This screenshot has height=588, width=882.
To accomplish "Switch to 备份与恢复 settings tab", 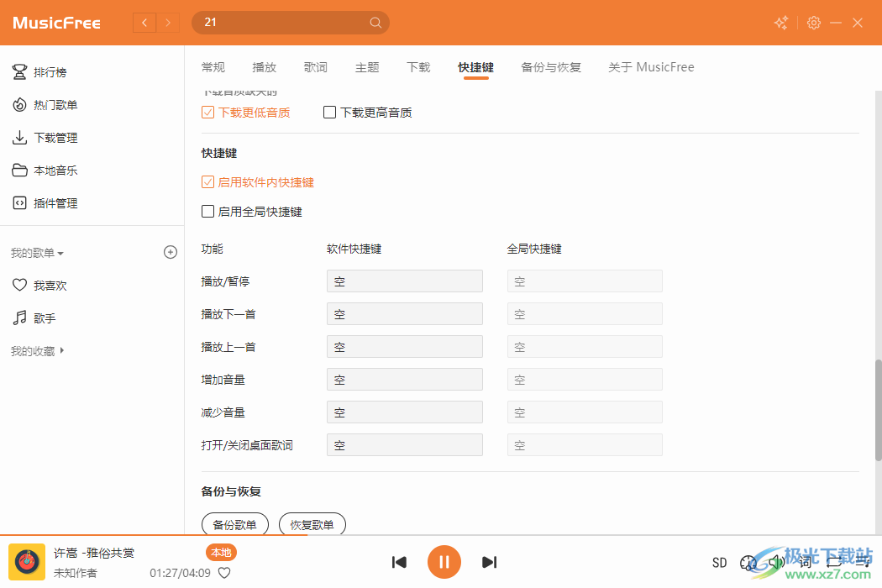I will (551, 67).
